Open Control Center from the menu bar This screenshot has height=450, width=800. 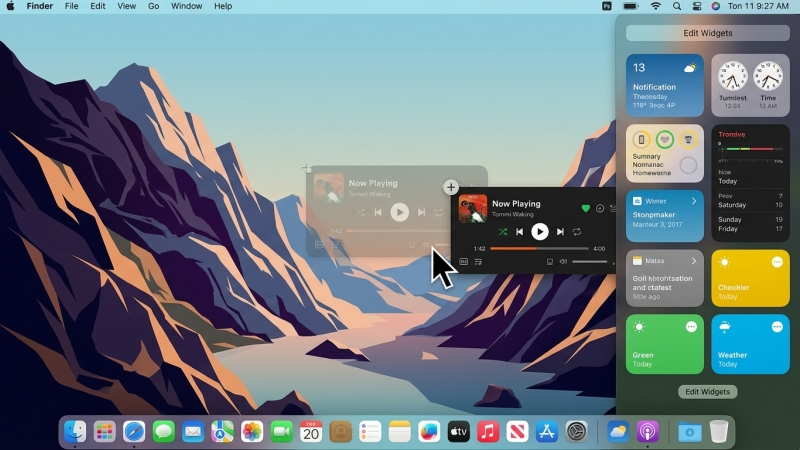[x=696, y=6]
